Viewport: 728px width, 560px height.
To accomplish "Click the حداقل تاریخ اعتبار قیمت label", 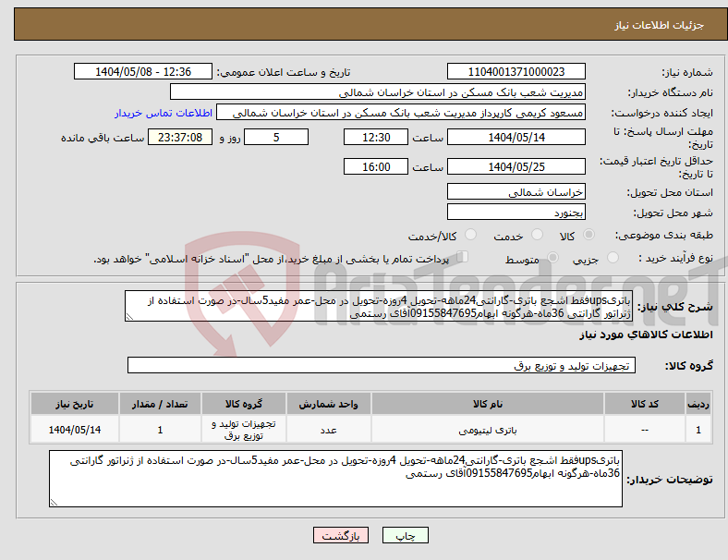I will pos(657,167).
